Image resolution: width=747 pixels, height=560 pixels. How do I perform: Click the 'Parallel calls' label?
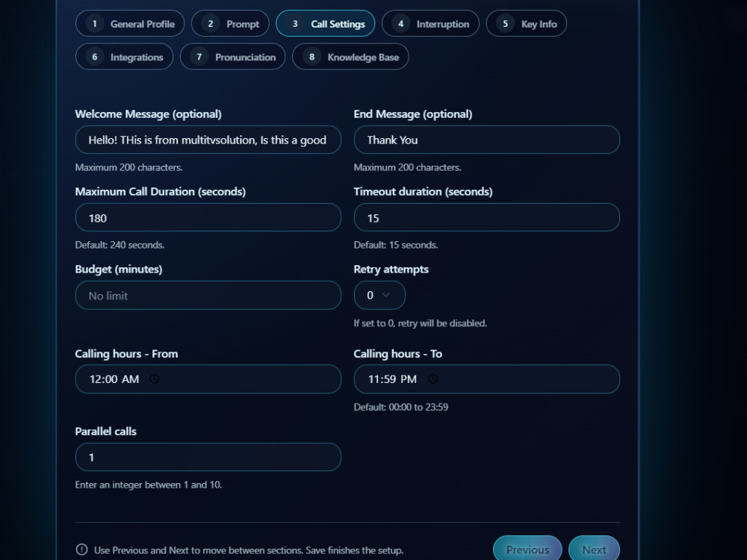106,432
